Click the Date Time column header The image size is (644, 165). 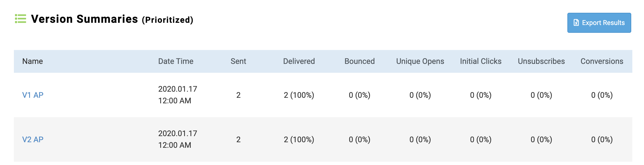[x=176, y=61]
